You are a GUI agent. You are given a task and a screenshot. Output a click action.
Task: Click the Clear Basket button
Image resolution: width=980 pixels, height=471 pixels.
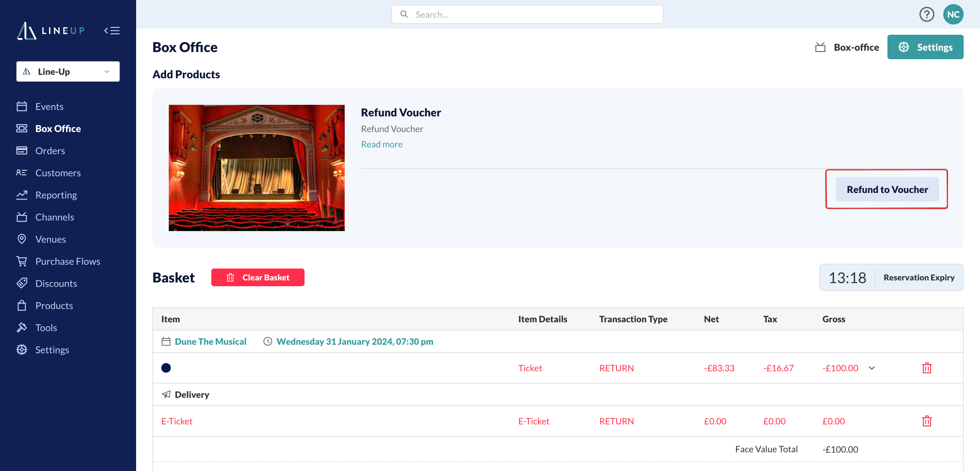point(258,277)
